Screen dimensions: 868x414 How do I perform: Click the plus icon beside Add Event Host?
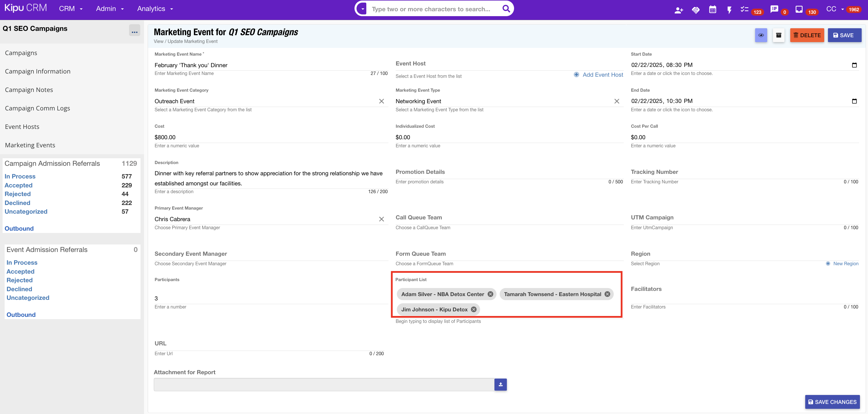pos(577,75)
